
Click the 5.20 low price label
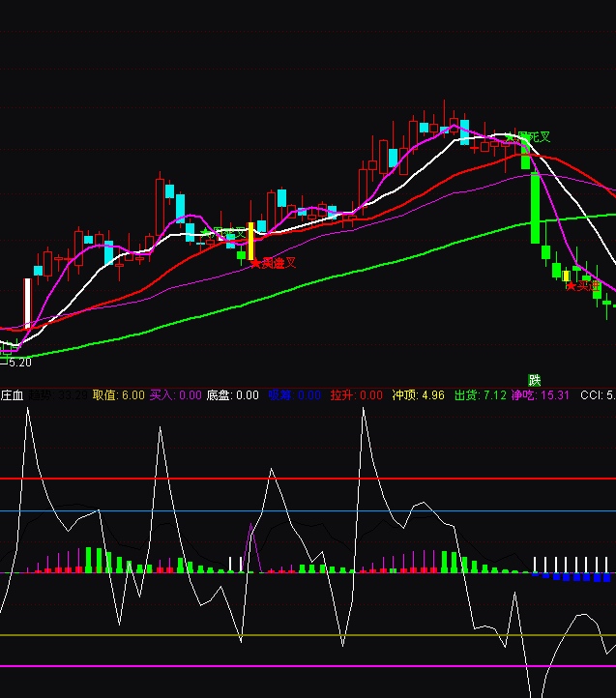pos(19,362)
